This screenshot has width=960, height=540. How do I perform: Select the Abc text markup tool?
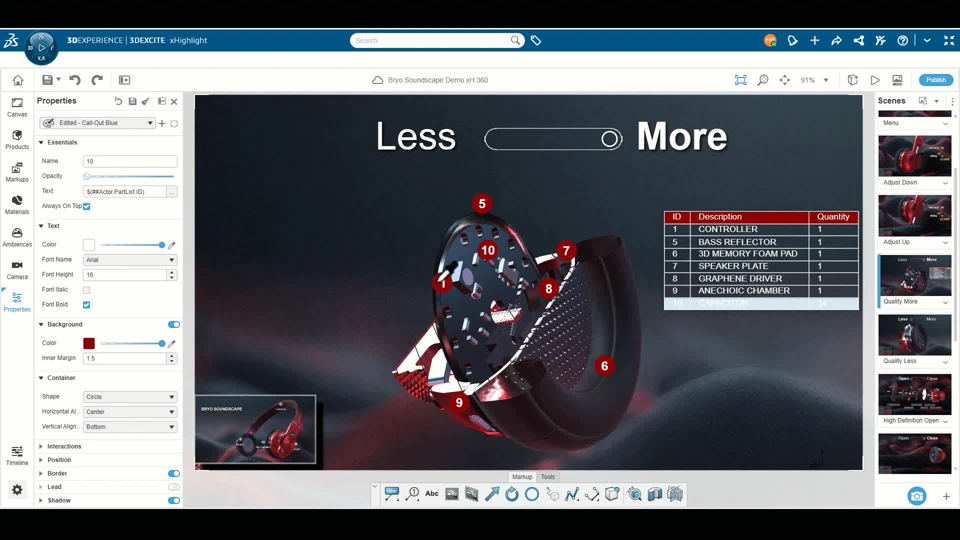click(x=432, y=494)
